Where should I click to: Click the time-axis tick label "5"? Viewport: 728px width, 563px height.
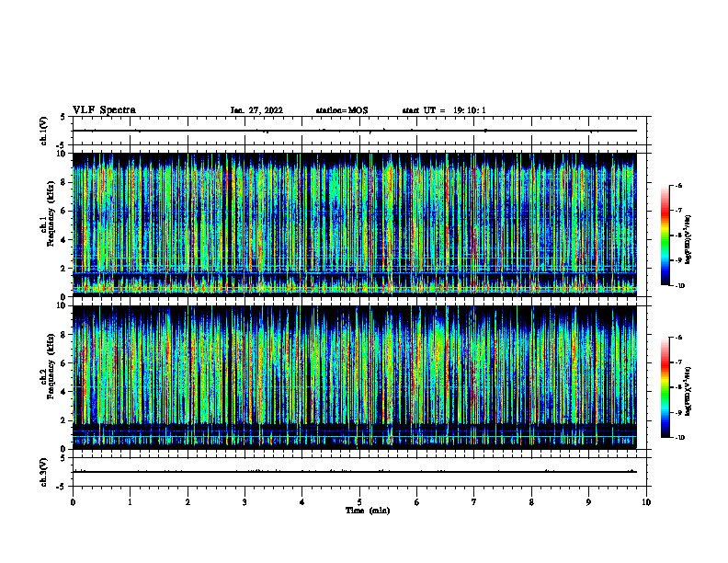[359, 502]
